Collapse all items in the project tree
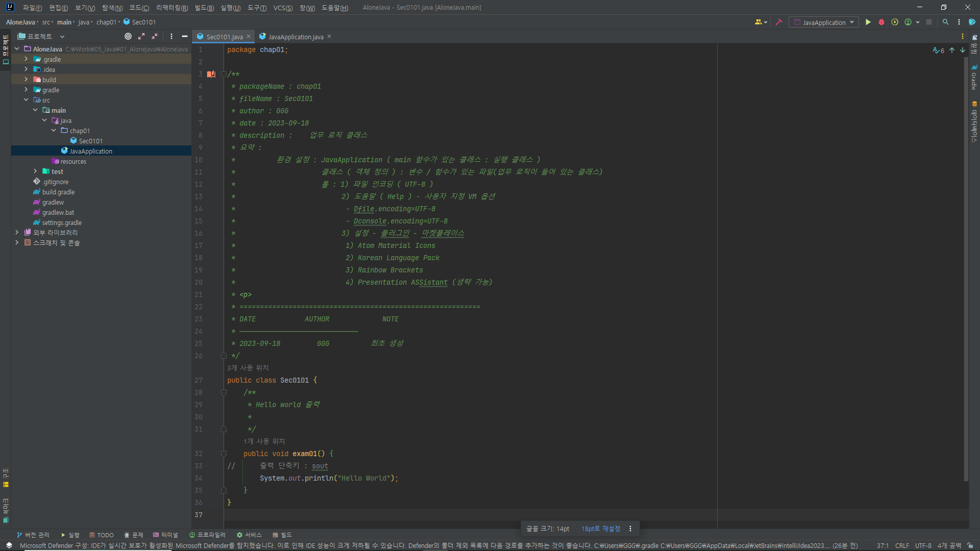 click(155, 36)
